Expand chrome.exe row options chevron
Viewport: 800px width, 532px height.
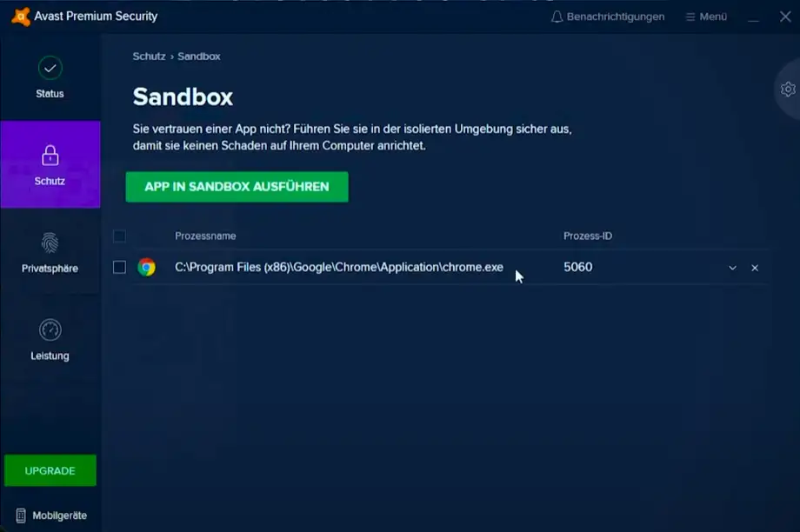(x=732, y=268)
